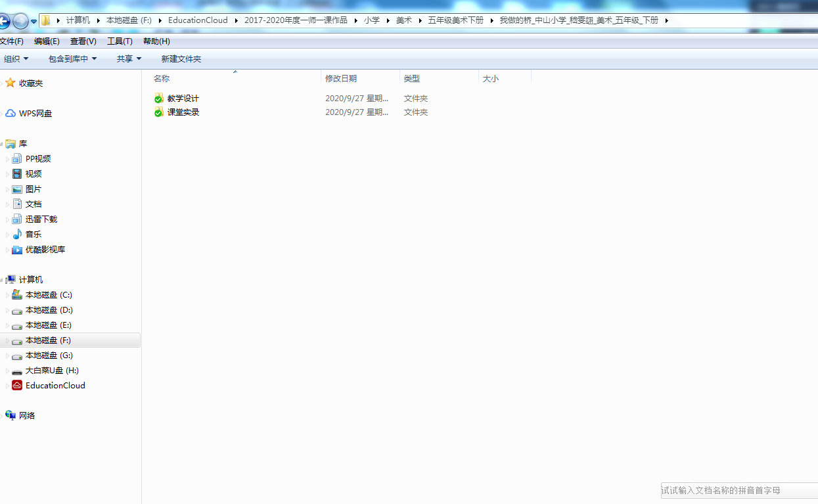This screenshot has width=818, height=504.
Task: Open the 文件(F) menu
Action: [11, 41]
